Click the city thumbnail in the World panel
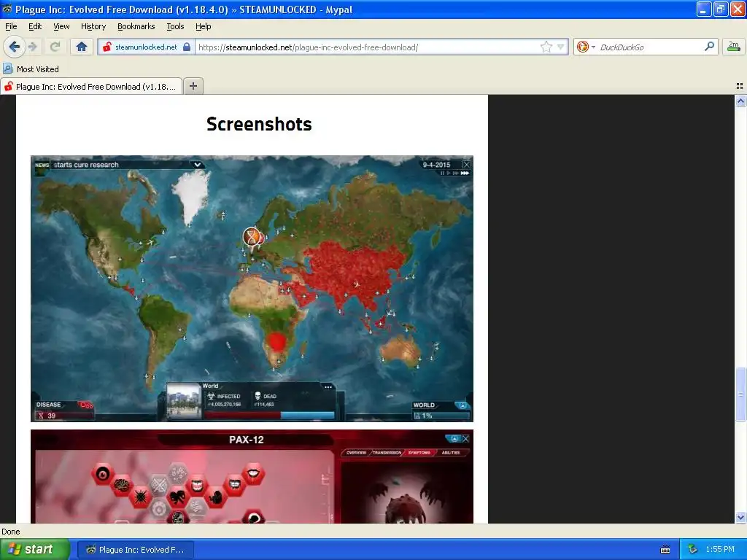 coord(184,402)
